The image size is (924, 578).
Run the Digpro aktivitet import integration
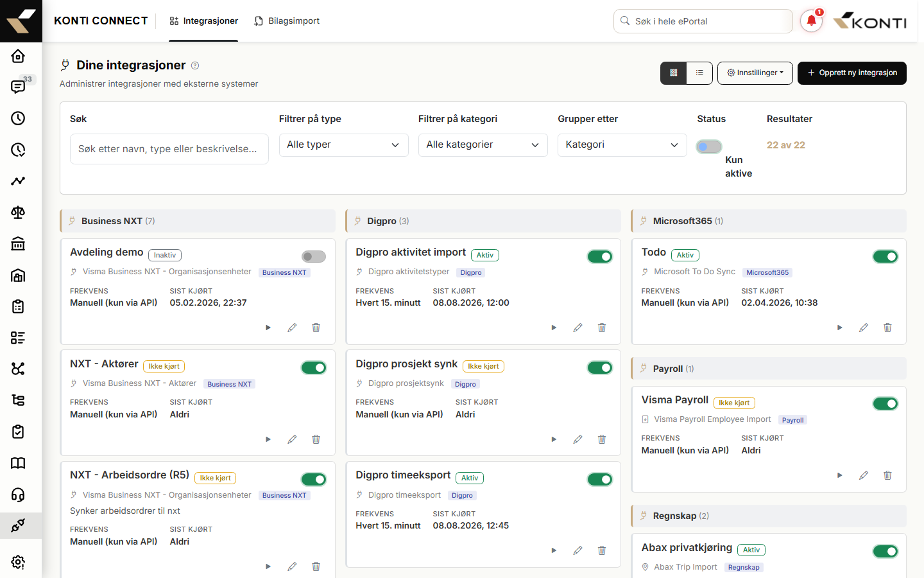click(x=554, y=328)
